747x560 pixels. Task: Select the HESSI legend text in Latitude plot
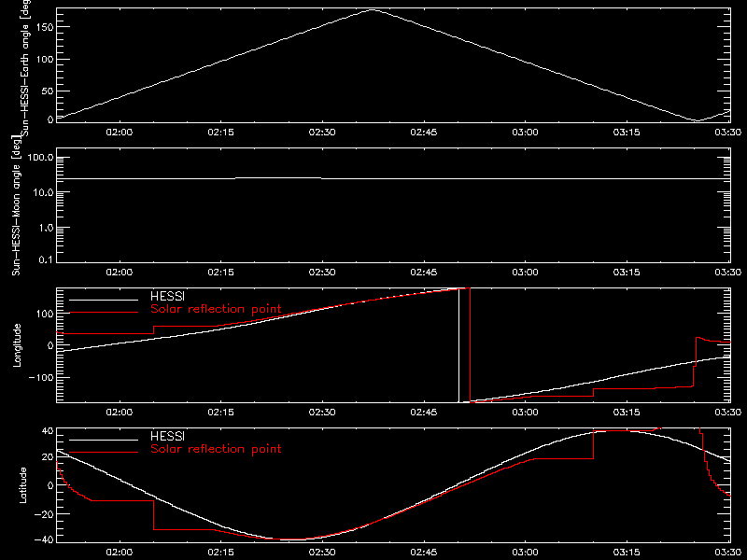point(167,436)
